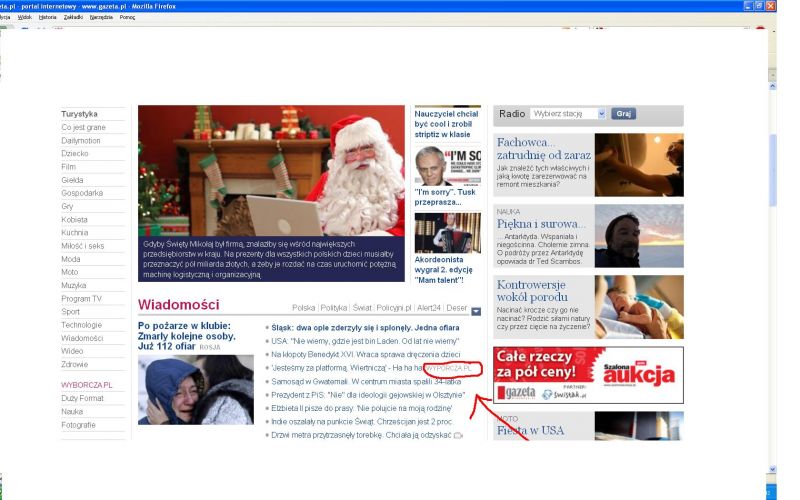This screenshot has height=500, width=800.
Task: Switch to the Alert24 tab
Action: tap(429, 308)
